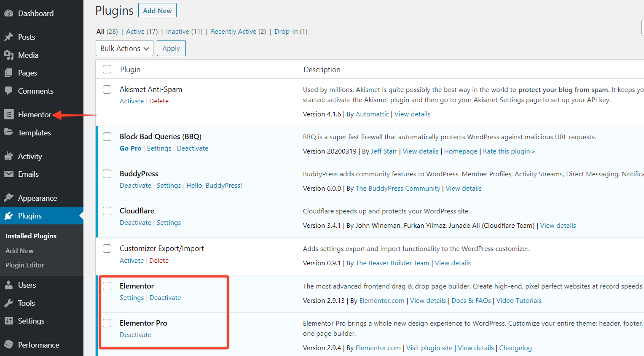Click Rate this plugin link
This screenshot has height=356, width=644.
[x=509, y=151]
